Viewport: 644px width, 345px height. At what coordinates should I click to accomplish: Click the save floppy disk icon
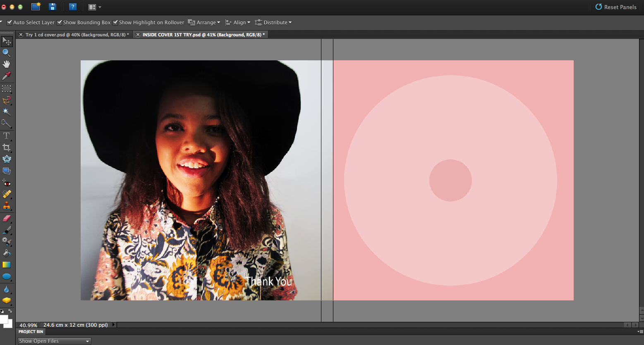click(52, 7)
